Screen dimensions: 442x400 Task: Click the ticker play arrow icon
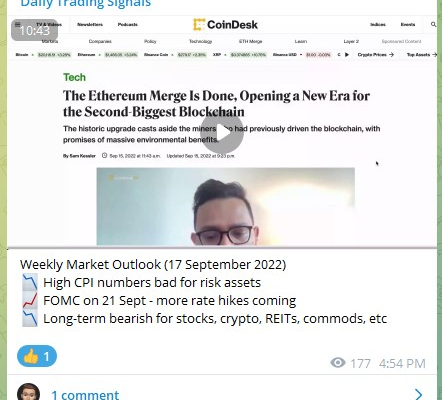(347, 54)
